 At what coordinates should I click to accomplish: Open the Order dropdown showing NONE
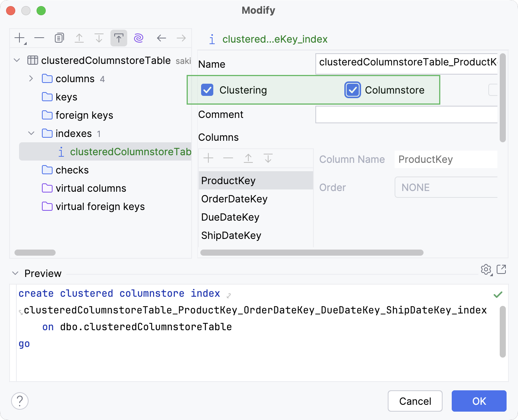tap(446, 187)
